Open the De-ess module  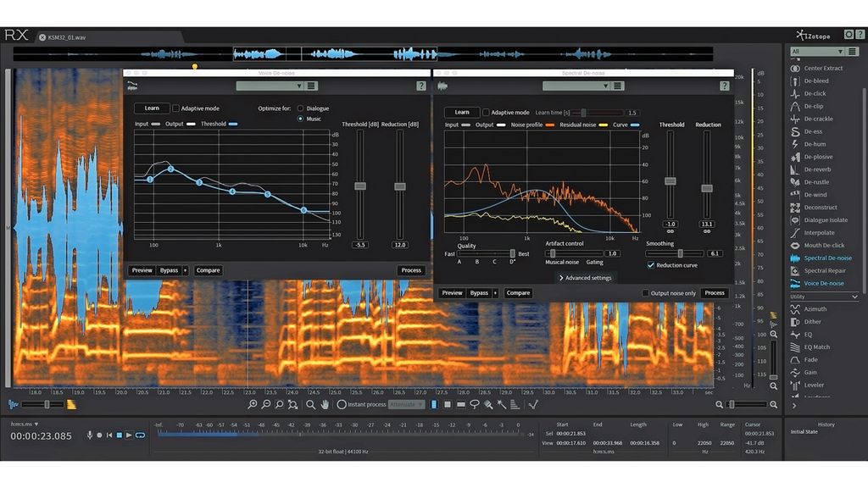coord(807,131)
